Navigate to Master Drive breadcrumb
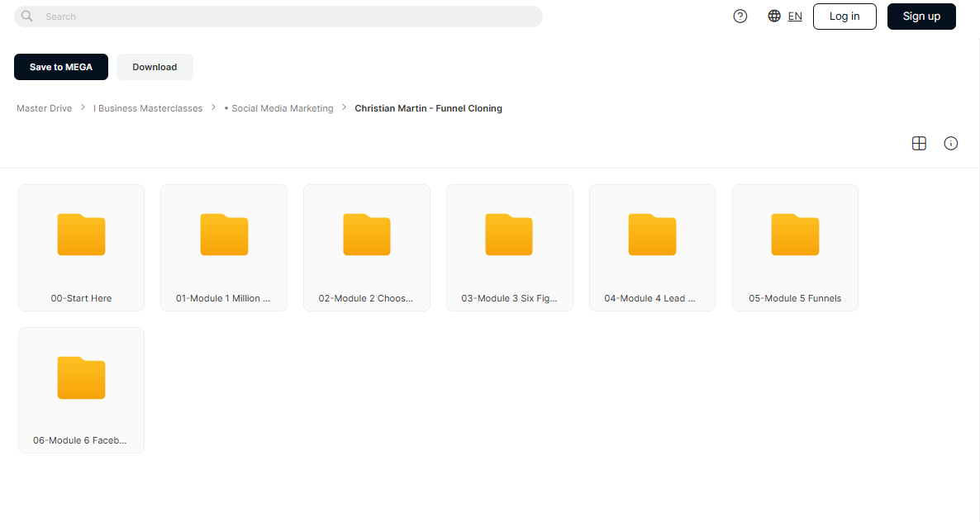This screenshot has width=980, height=522. 45,109
